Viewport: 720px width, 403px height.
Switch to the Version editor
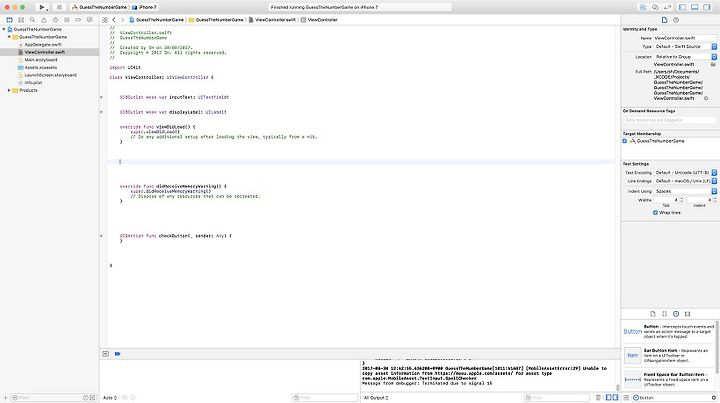pos(667,7)
